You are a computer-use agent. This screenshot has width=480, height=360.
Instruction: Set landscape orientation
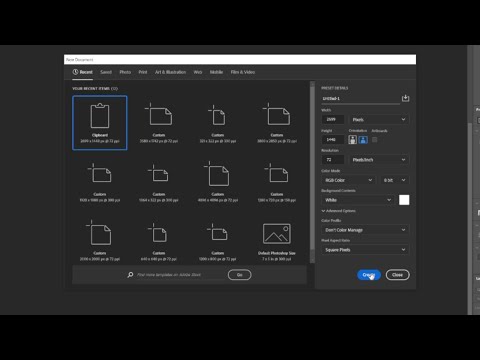tap(363, 140)
